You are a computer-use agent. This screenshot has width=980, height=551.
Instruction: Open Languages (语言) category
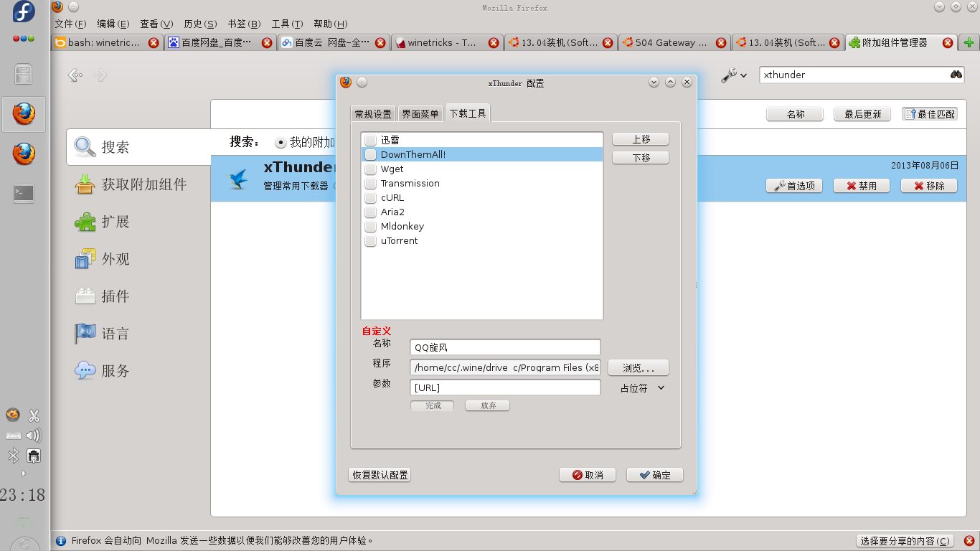[138, 334]
